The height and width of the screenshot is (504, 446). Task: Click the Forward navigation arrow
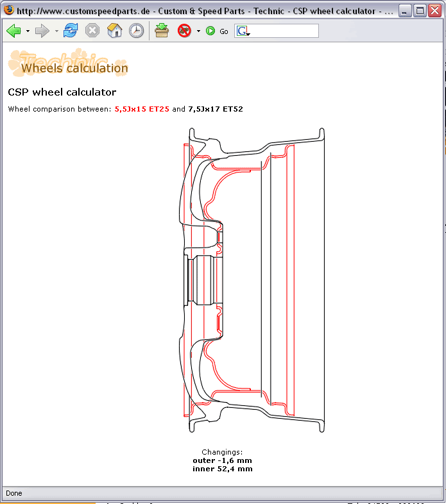42,31
